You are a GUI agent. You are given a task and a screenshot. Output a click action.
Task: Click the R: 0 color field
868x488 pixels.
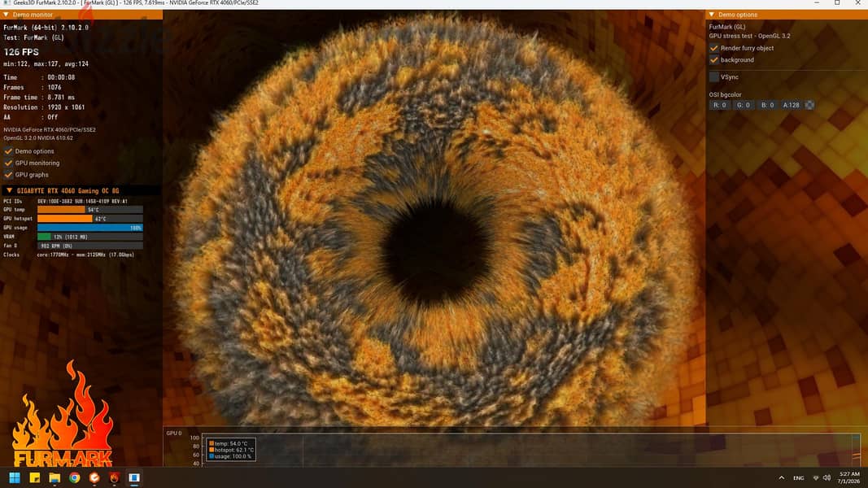click(720, 105)
